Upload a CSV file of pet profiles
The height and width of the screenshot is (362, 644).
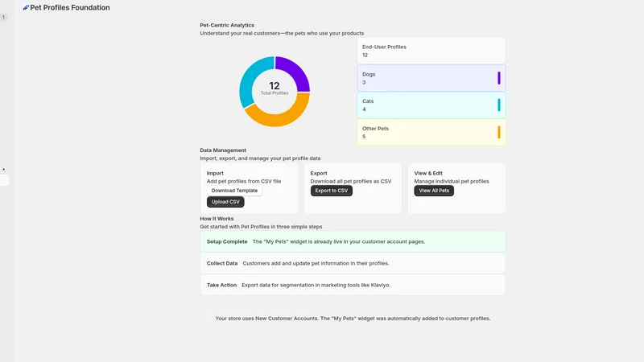pos(225,202)
